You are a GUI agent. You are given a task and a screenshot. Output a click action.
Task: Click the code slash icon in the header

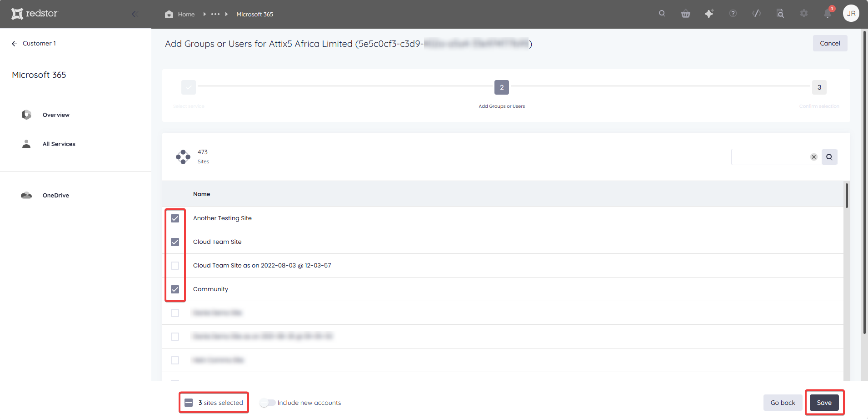(757, 14)
